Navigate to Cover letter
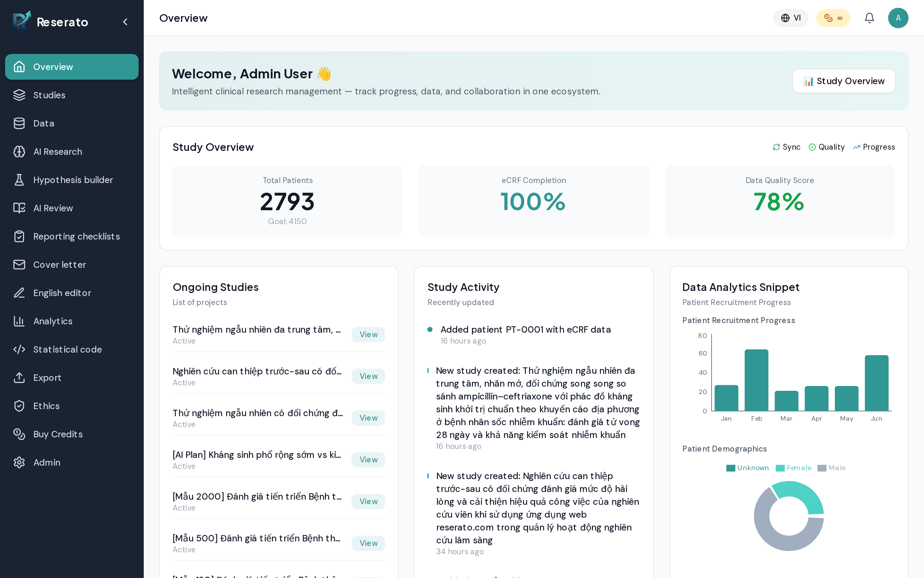The height and width of the screenshot is (578, 924). point(72,265)
